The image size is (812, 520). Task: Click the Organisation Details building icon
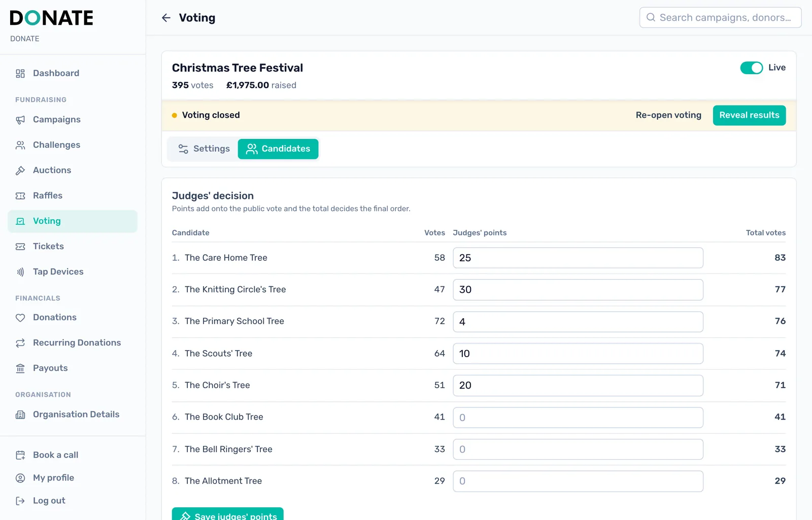click(20, 414)
